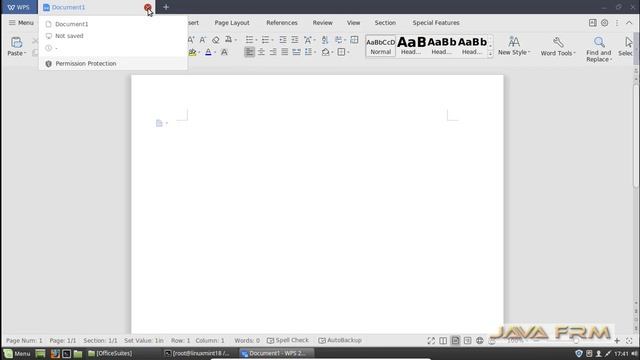
Task: Click the sort icon in the ribbon
Action: click(325, 40)
